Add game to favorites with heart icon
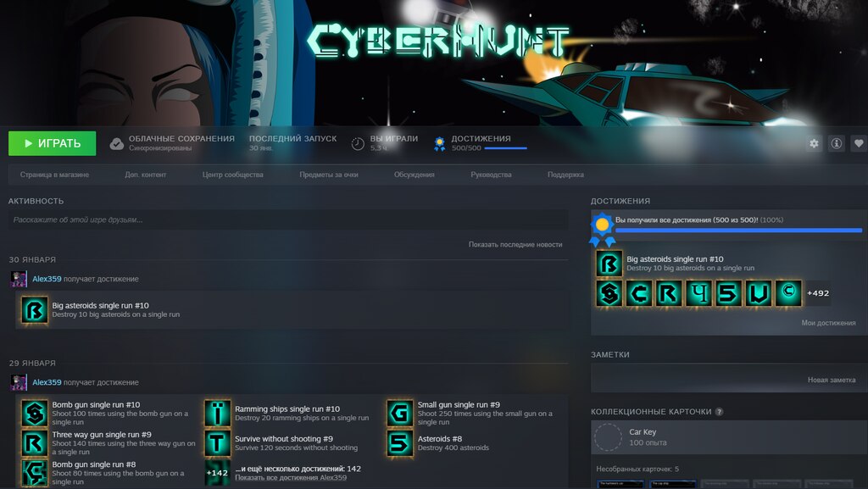868x489 pixels. [x=859, y=143]
